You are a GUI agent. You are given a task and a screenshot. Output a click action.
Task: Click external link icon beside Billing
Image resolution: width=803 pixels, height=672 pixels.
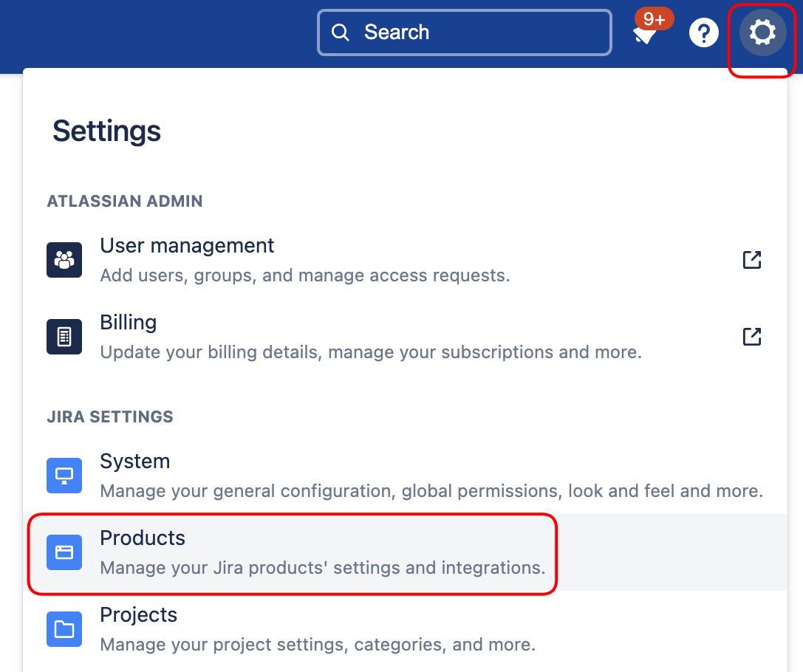pyautogui.click(x=752, y=337)
